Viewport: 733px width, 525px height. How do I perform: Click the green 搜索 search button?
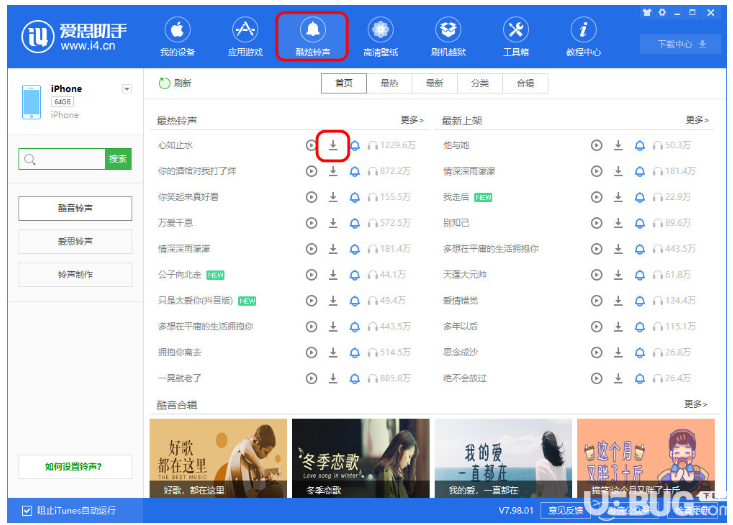pyautogui.click(x=118, y=159)
